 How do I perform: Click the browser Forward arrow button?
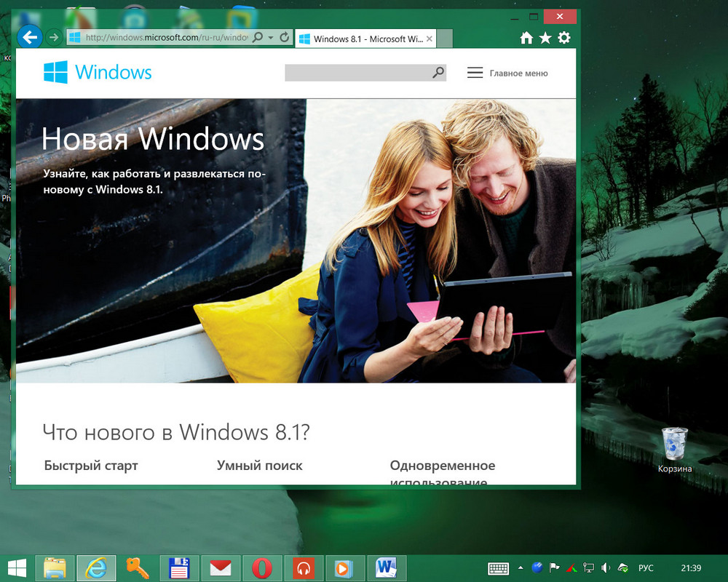[x=55, y=37]
